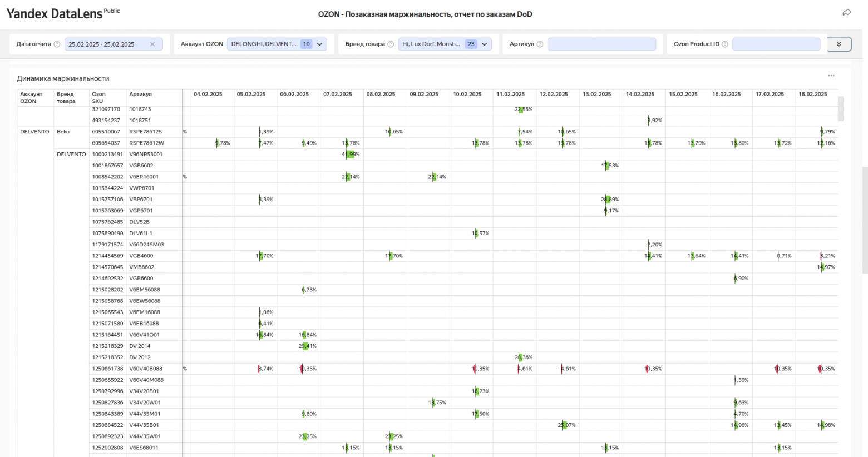Open the Динамика маржинальности three-dot menu
This screenshot has width=868, height=457.
831,76
